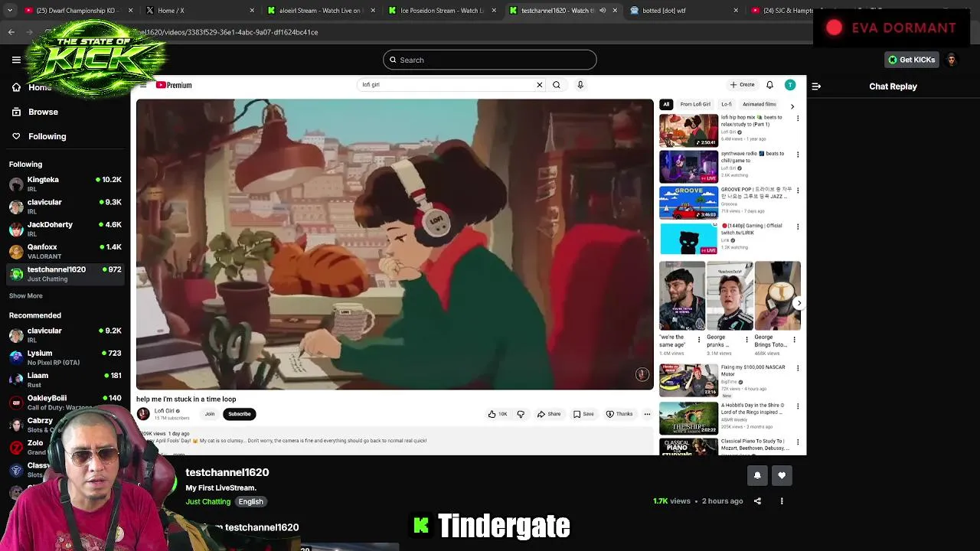Screen dimensions: 980x551
Task: Open Browse in Kick sidebar
Action: pyautogui.click(x=43, y=112)
